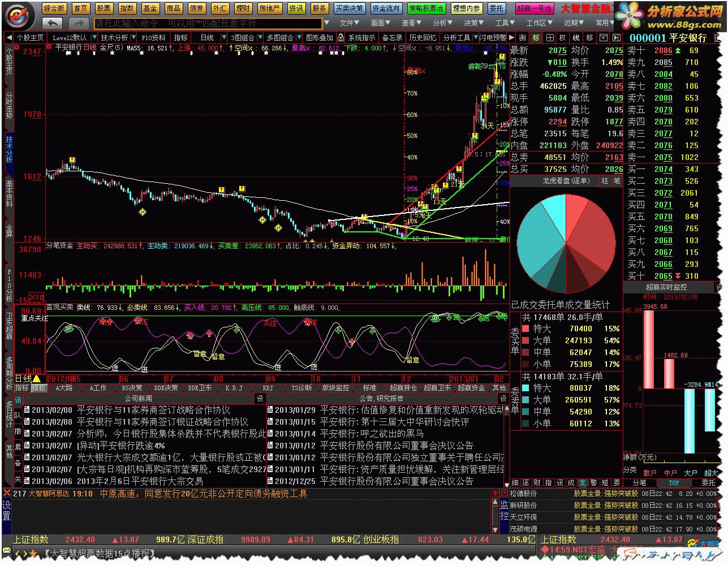Image resolution: width=728 pixels, height=566 pixels.
Task: Click the play triangle after 闪电预警
Action: coord(510,37)
